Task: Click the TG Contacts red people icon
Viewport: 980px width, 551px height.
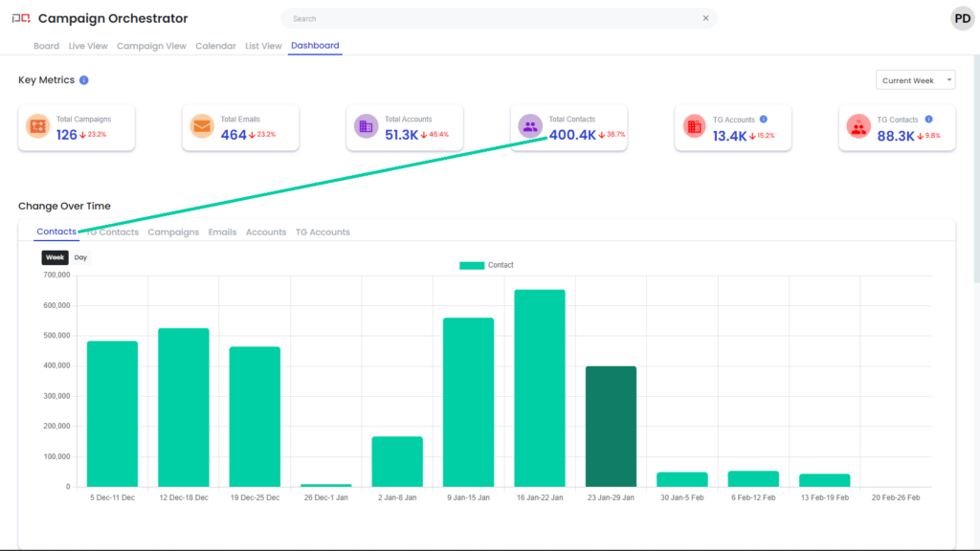Action: click(858, 126)
